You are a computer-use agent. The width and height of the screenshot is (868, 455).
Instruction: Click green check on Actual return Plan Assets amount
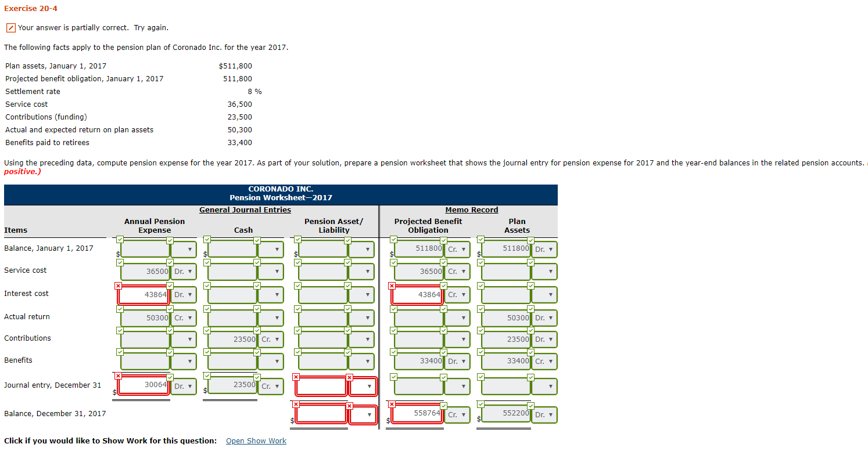[480, 309]
